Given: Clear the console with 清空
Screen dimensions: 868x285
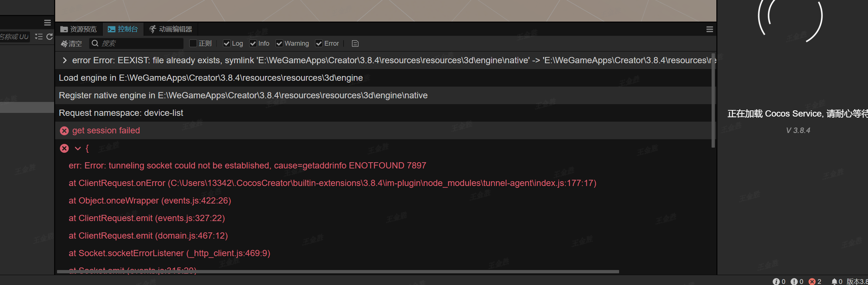Looking at the screenshot, I should tap(71, 43).
